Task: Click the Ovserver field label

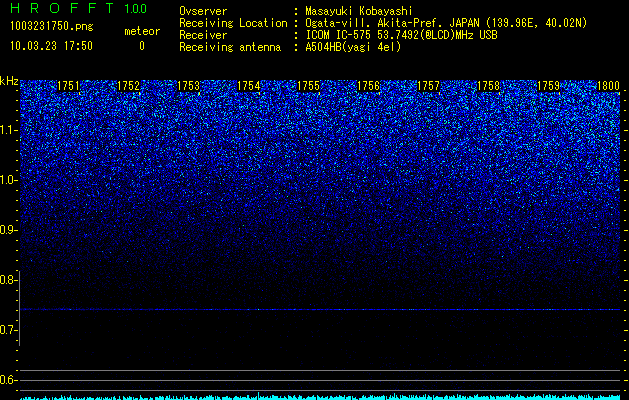Action: point(203,11)
